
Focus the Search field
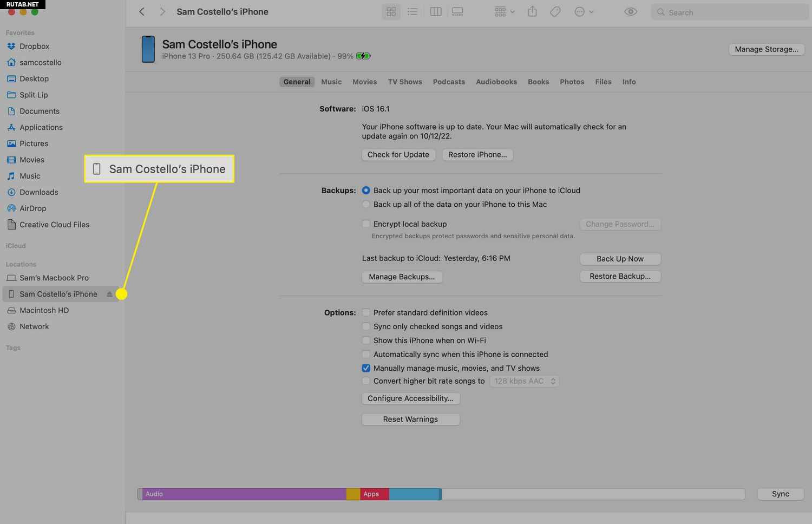click(x=730, y=12)
